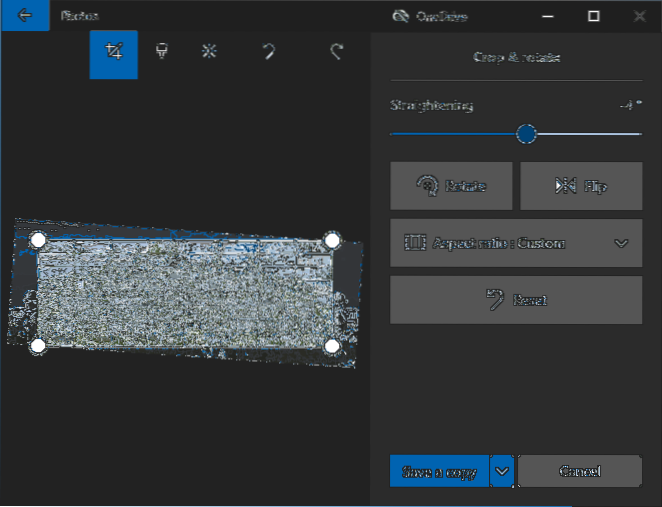Screen dimensions: 662x507
Task: Click the straightening value -4°
Action: 631,105
